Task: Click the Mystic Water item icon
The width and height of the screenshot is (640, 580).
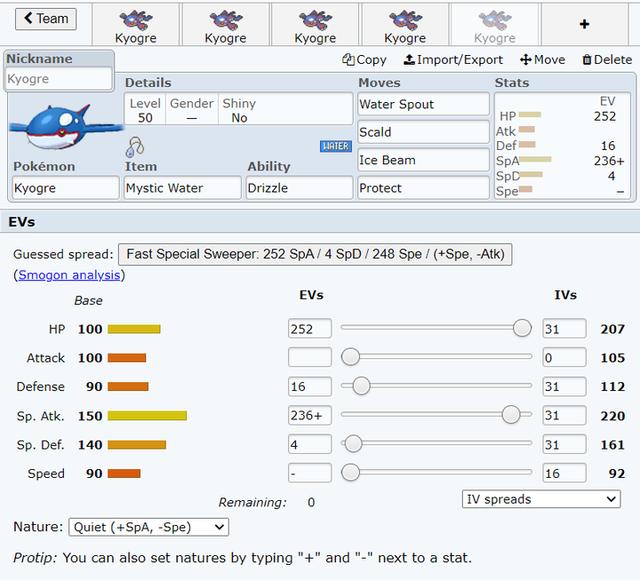Action: [135, 147]
